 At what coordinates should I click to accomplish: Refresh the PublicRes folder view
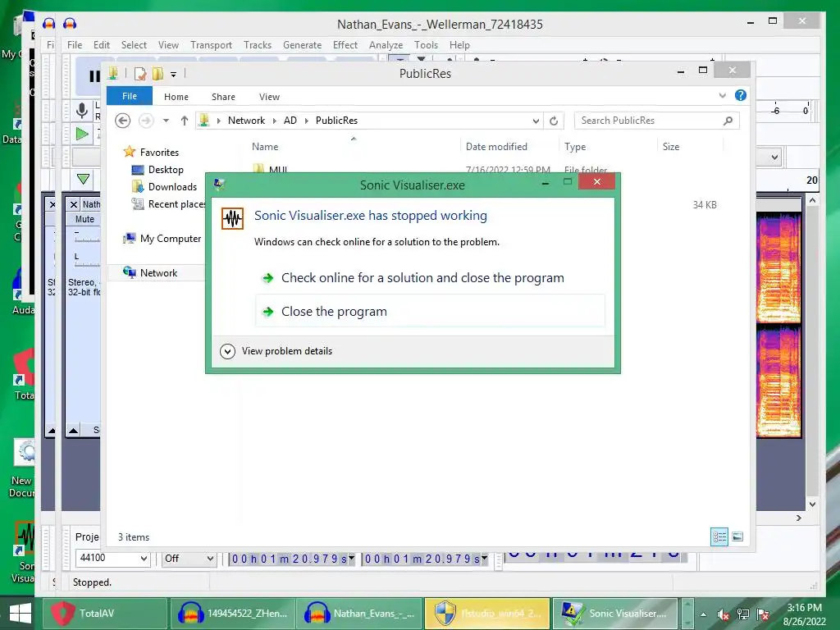click(554, 121)
